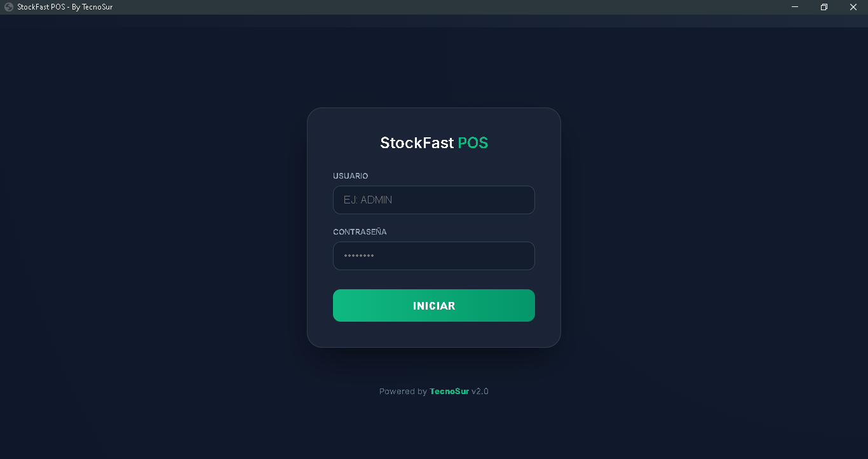Click the white StockFast word in heading
868x459 pixels.
coord(416,143)
